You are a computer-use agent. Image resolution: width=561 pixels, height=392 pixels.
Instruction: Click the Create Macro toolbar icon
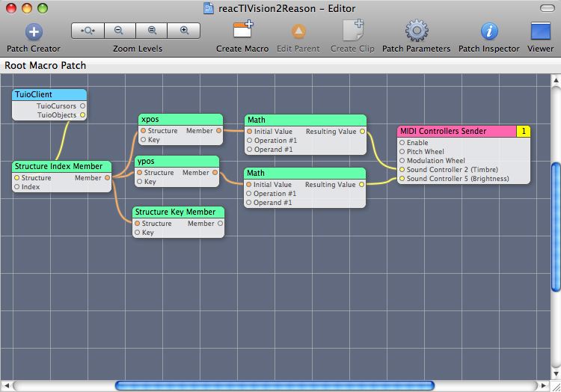[242, 31]
